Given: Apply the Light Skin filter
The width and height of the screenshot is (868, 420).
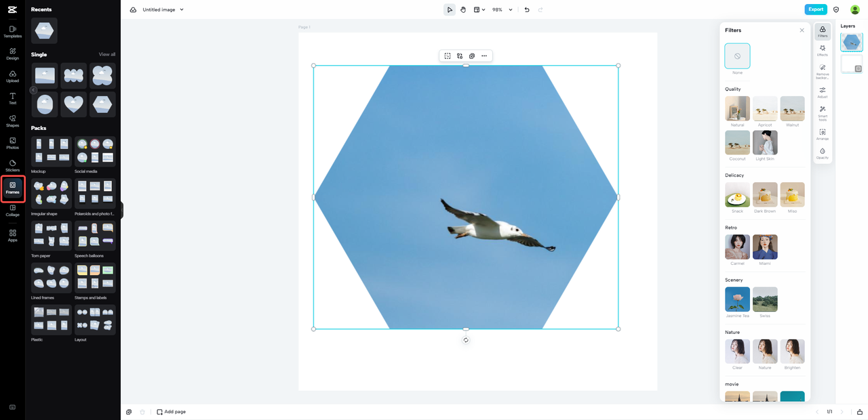Looking at the screenshot, I should click(765, 143).
